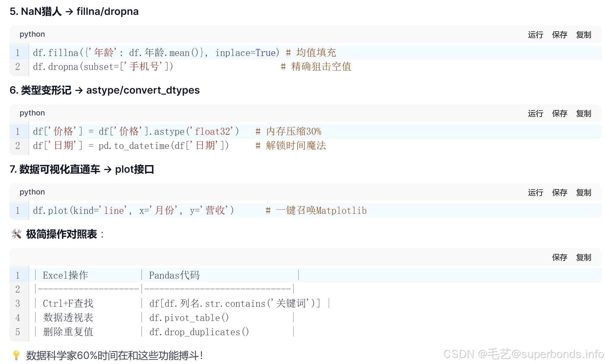Select the python label on the astype code block
The image size is (605, 364).
coord(32,113)
